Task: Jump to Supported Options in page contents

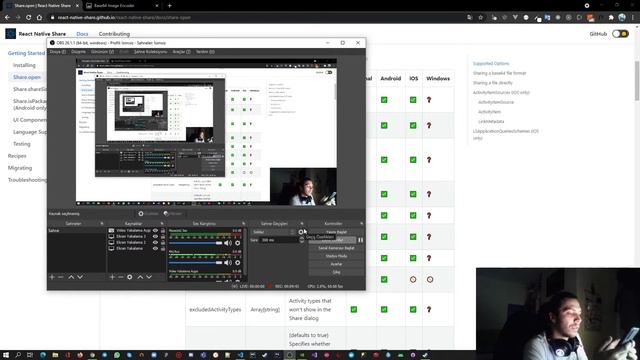Action: [x=491, y=63]
